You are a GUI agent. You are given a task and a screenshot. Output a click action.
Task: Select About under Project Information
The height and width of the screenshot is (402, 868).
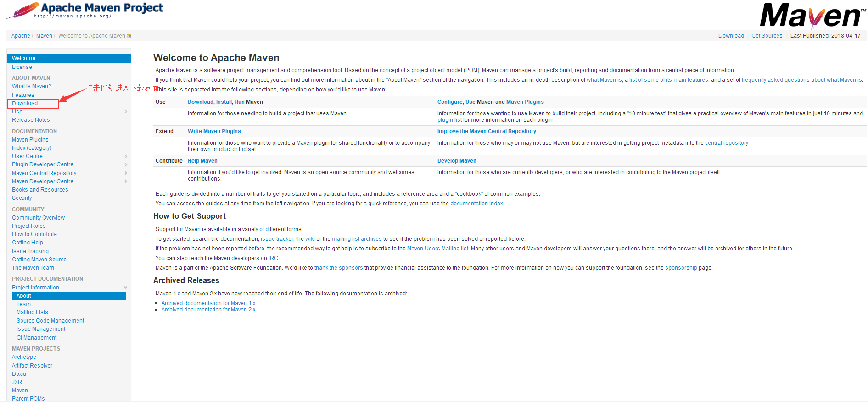pyautogui.click(x=69, y=296)
